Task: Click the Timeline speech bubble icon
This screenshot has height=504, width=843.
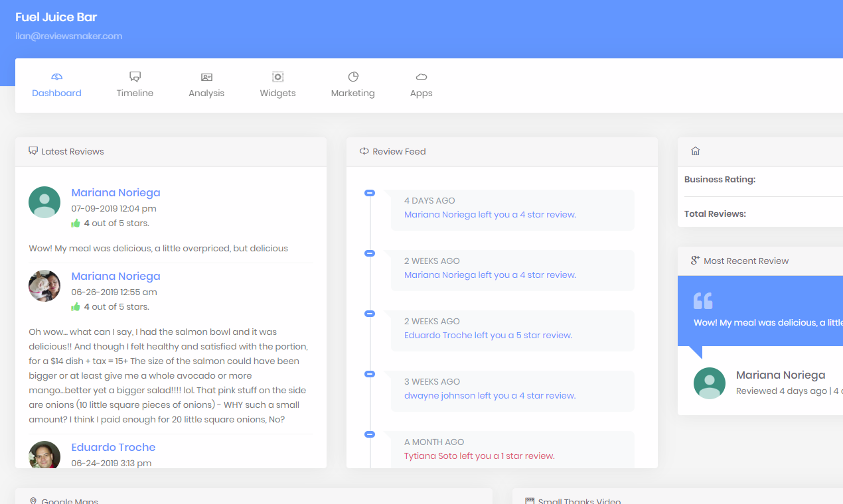Action: tap(135, 77)
